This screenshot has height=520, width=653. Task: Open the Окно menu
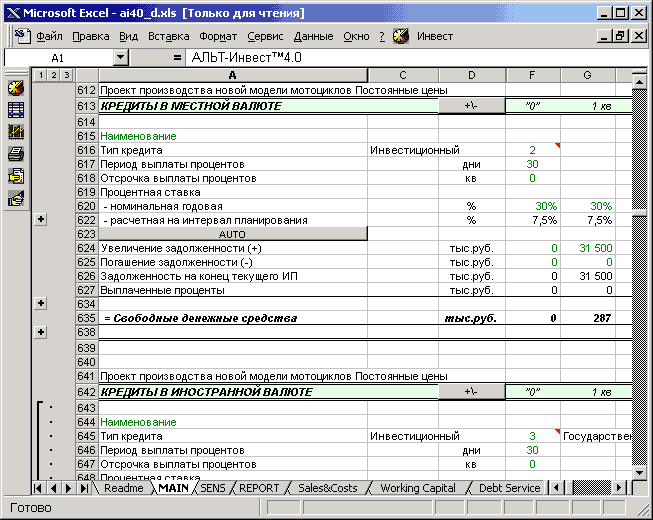[356, 36]
